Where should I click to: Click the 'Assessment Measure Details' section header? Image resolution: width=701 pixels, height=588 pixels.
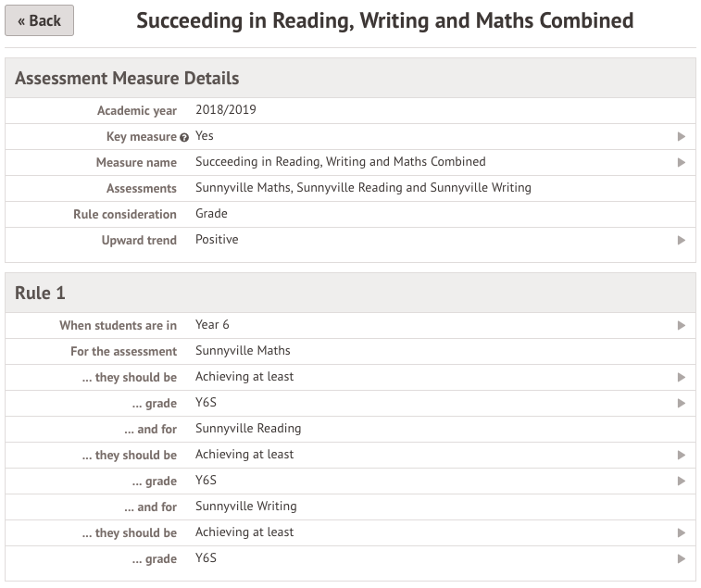coord(127,79)
